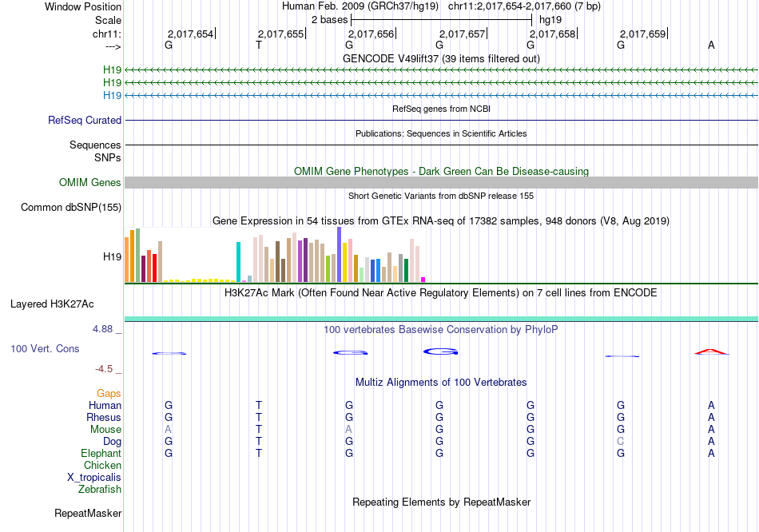Click the largest blue G logo in PhyloP track
The image size is (759, 532).
click(x=441, y=351)
